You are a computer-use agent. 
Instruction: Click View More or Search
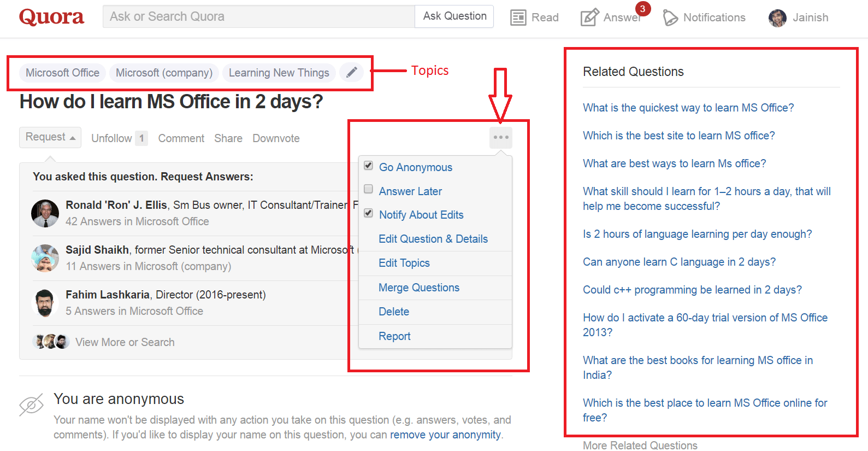coord(125,342)
